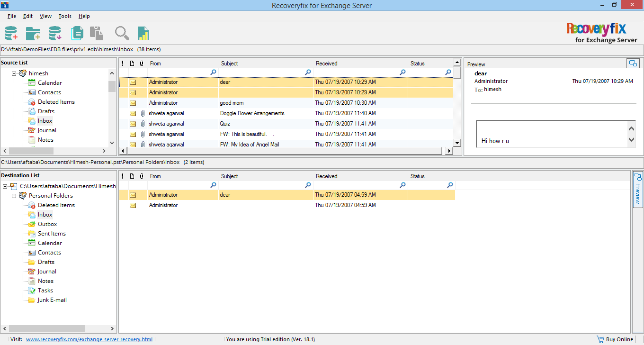
Task: Click the Report chart toolbar icon
Action: tap(143, 33)
